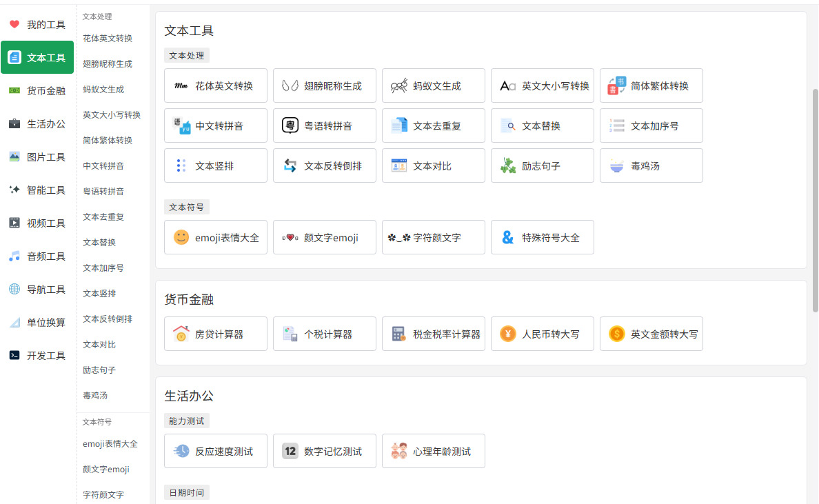Open the 税金税率计算器 tool button
Screen dimensions: 819x504
(x=434, y=334)
